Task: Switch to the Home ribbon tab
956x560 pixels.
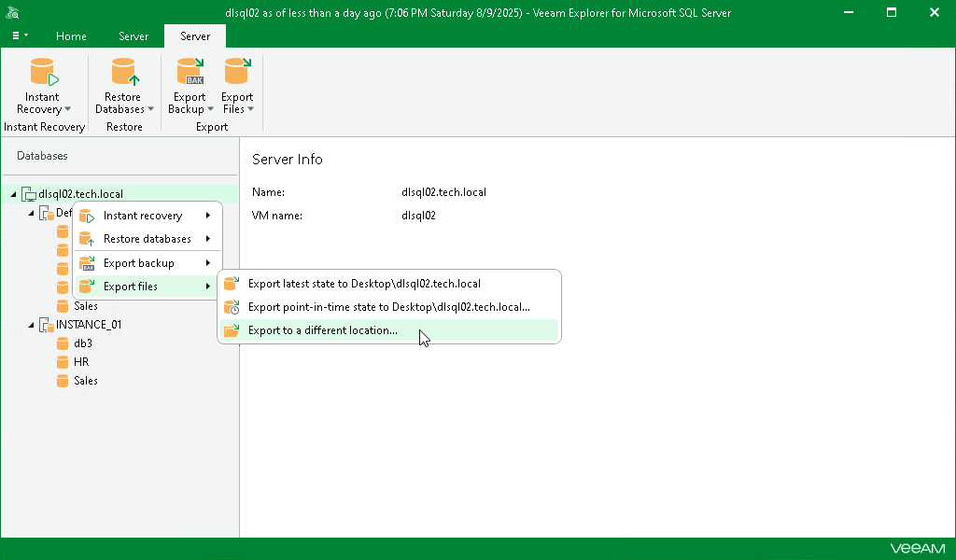Action: (x=71, y=36)
